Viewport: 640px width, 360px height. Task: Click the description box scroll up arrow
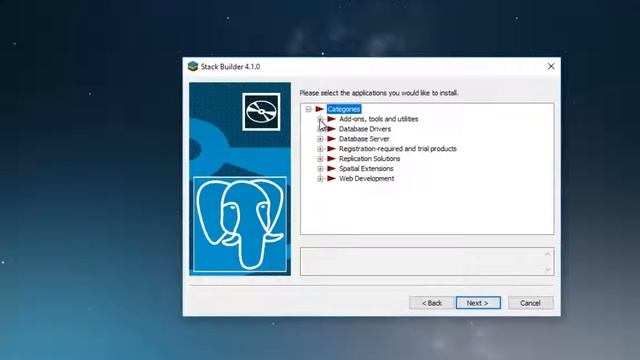[548, 254]
